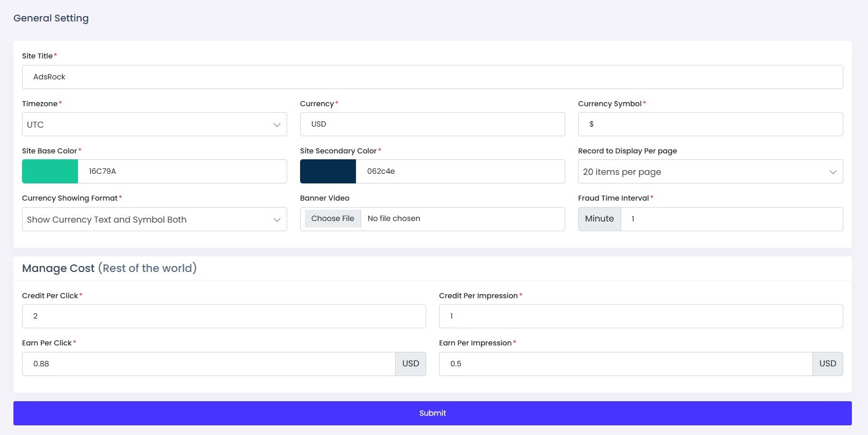Open the dark blue Secondary Color swatch

click(328, 172)
